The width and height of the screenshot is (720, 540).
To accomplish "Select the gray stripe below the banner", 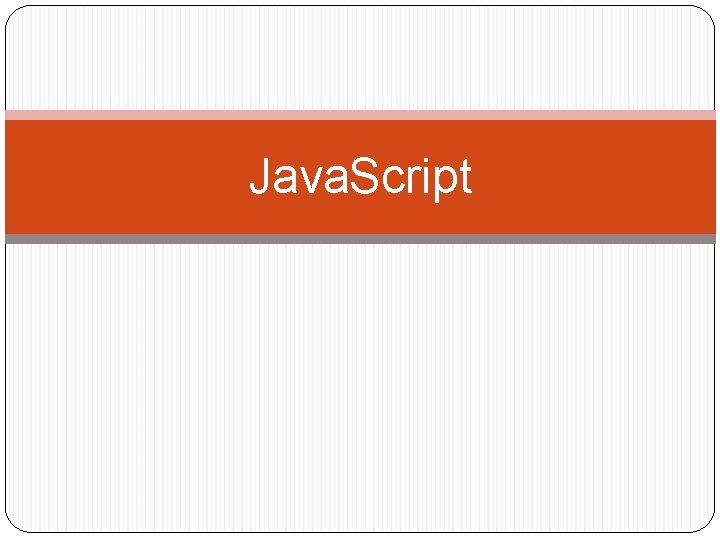I will pyautogui.click(x=360, y=239).
